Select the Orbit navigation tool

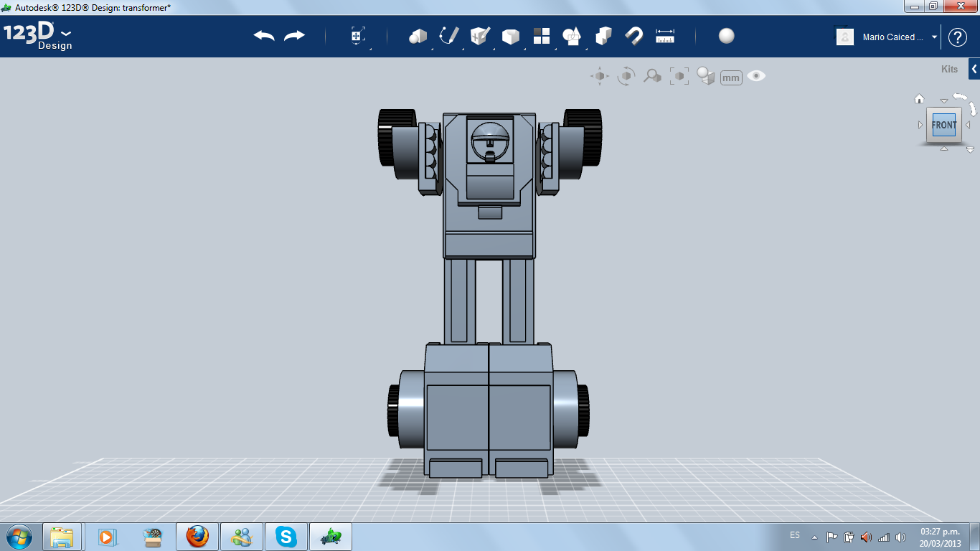[626, 76]
